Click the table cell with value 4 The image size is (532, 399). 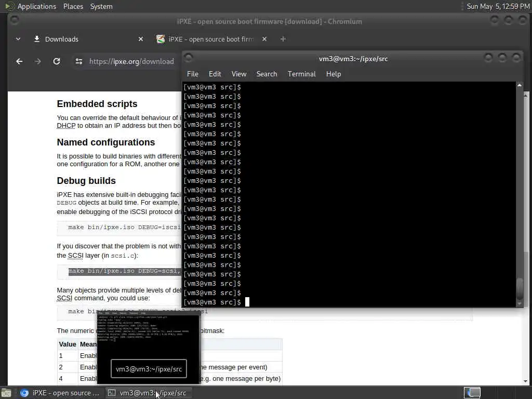(x=68, y=379)
